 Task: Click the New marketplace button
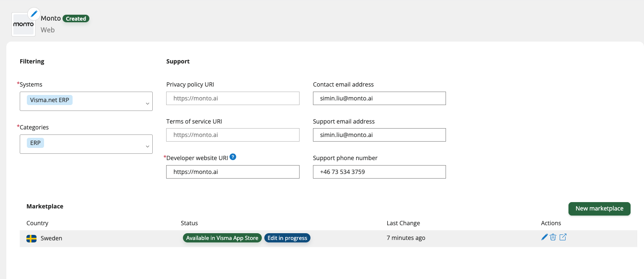[x=599, y=208]
